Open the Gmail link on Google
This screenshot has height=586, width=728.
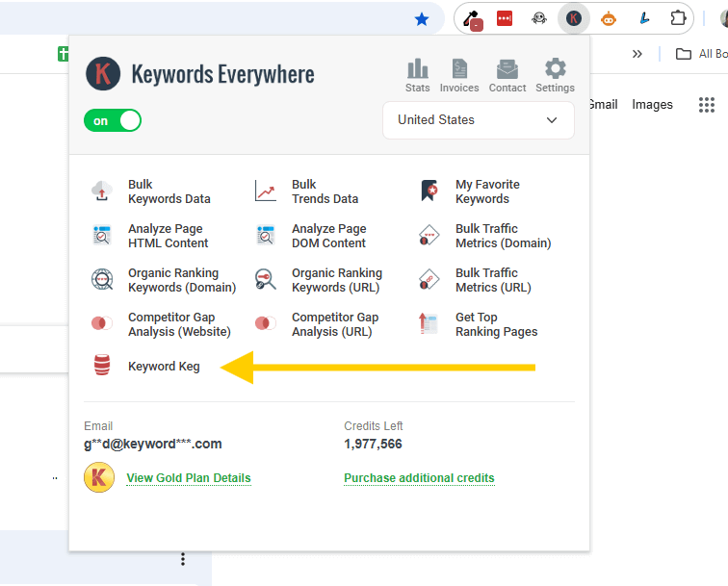[604, 104]
